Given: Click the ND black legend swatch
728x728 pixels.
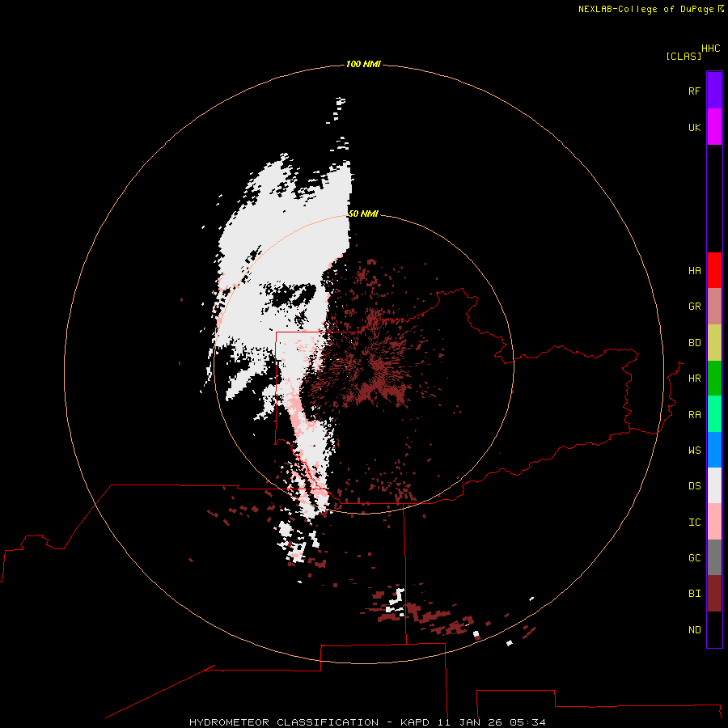Looking at the screenshot, I should [x=714, y=629].
